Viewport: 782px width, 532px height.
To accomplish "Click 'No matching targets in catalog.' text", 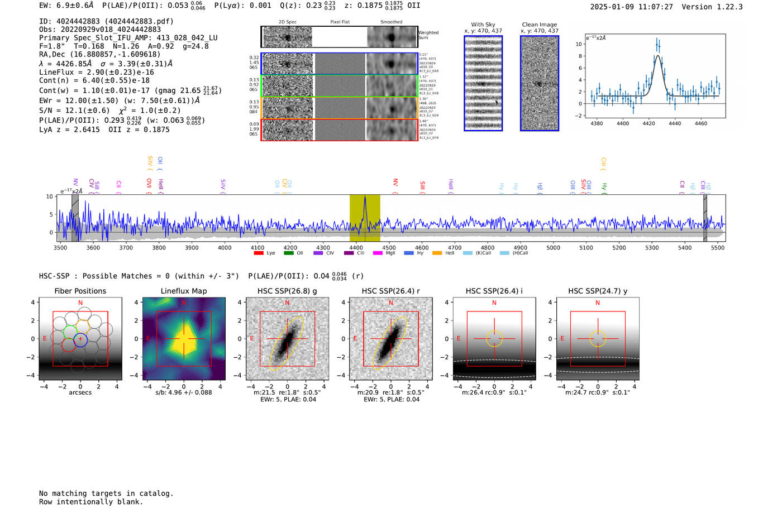I will click(x=106, y=493).
